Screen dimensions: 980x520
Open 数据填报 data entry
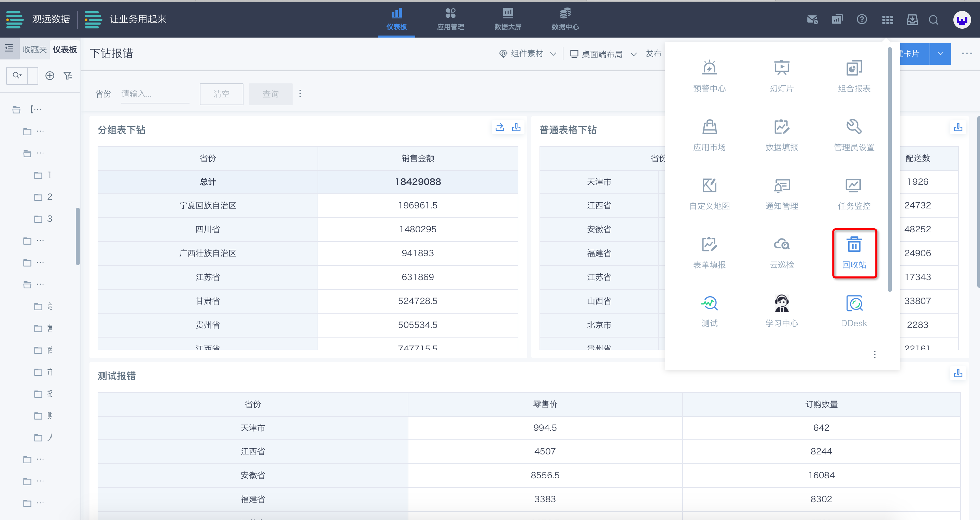pos(781,135)
